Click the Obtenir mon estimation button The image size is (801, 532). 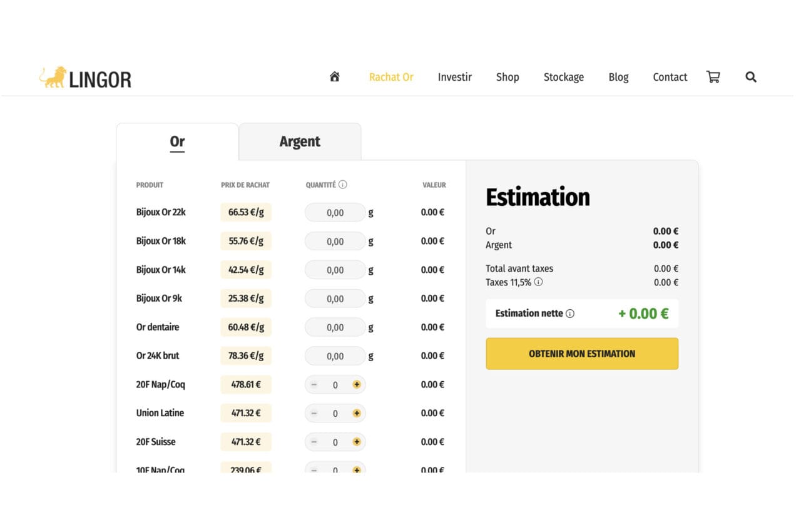582,354
